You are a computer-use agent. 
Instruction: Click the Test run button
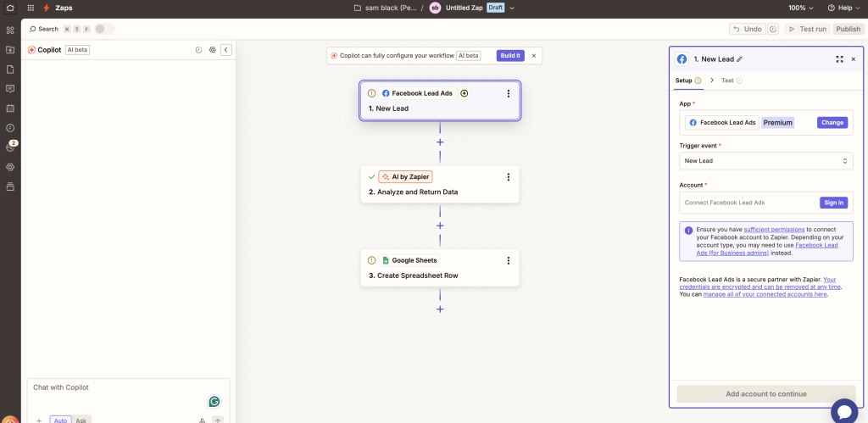click(808, 29)
